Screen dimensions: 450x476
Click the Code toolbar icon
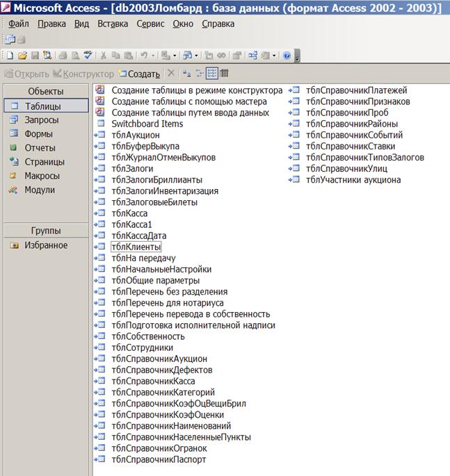[209, 56]
